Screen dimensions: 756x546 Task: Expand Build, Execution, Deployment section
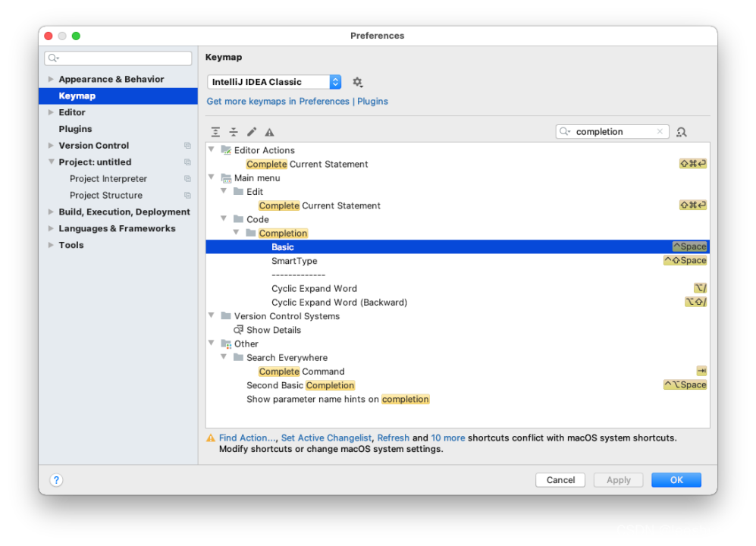pyautogui.click(x=51, y=212)
